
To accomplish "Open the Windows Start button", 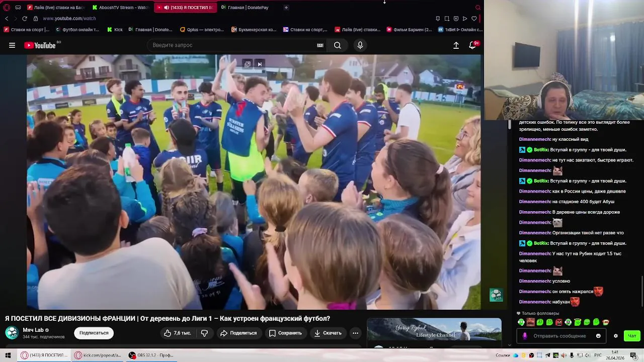I will 8,355.
